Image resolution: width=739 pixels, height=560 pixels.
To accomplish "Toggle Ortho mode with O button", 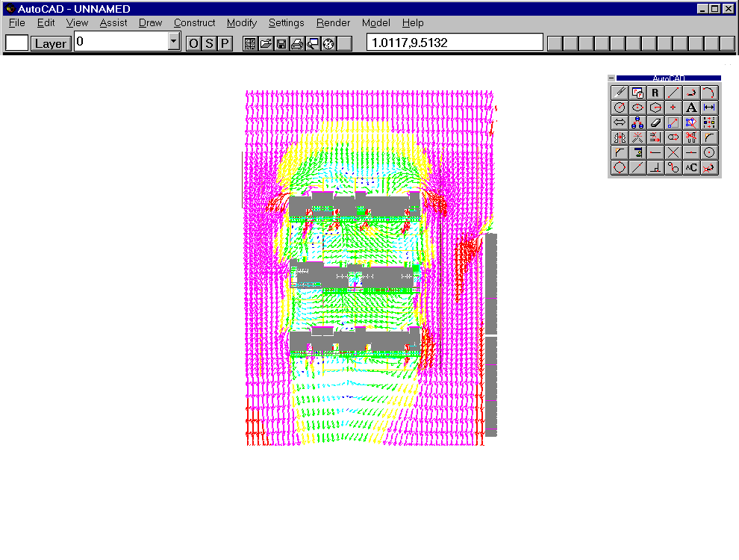I will coord(193,43).
